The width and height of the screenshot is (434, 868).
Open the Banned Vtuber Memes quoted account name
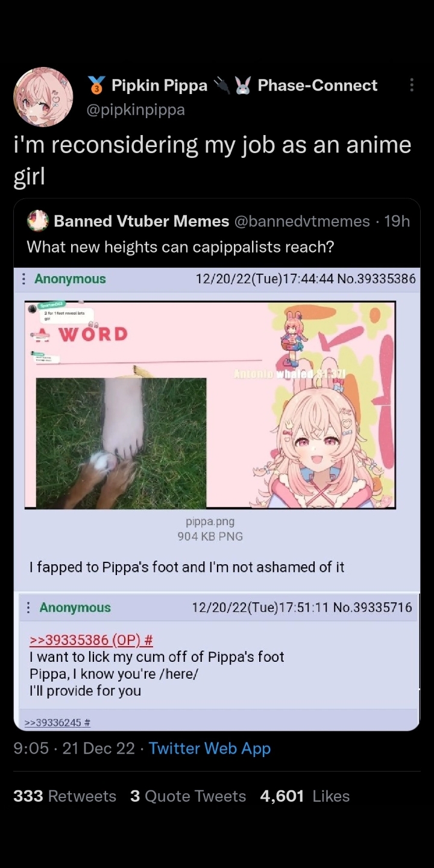click(x=142, y=221)
